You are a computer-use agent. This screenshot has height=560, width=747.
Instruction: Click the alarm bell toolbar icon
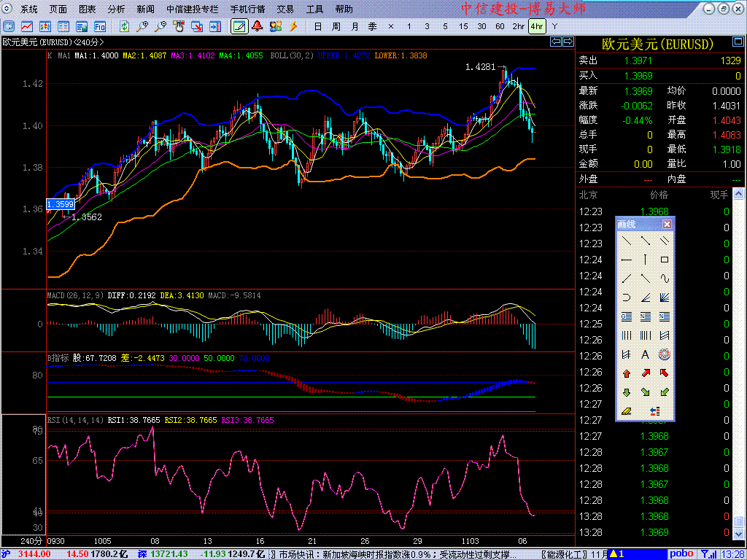pyautogui.click(x=257, y=27)
